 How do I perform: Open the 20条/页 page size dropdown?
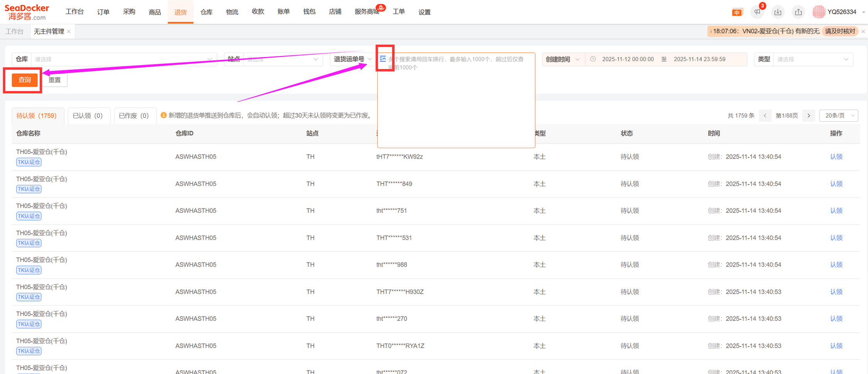pyautogui.click(x=838, y=115)
